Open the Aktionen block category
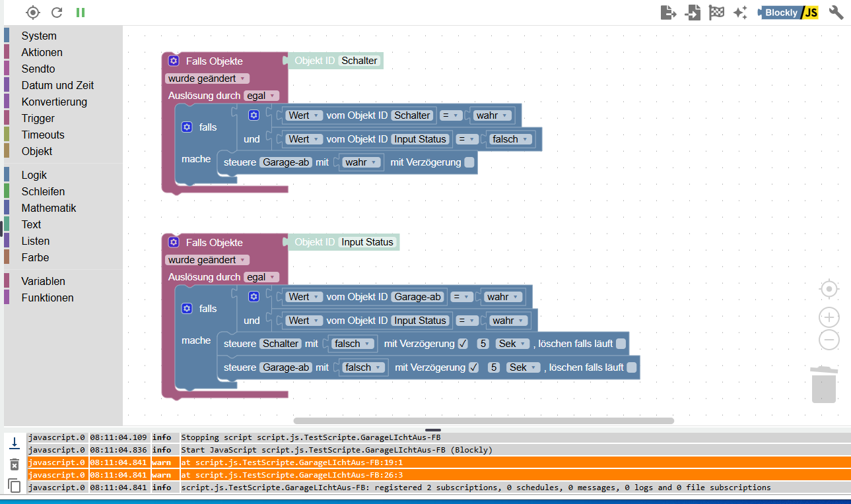 click(x=42, y=52)
